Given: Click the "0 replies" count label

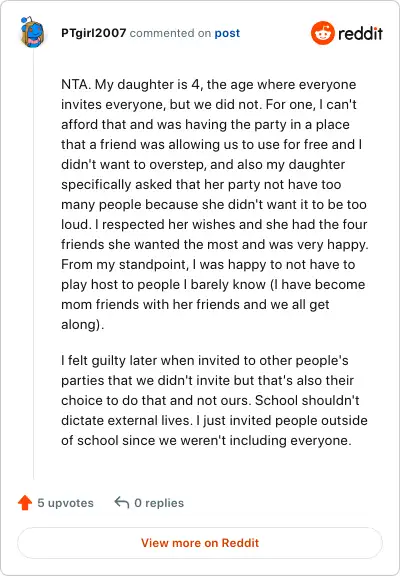Looking at the screenshot, I should [159, 503].
